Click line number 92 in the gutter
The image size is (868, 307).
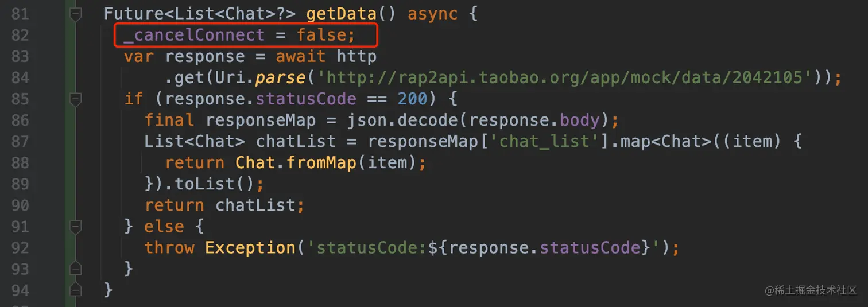(x=20, y=248)
